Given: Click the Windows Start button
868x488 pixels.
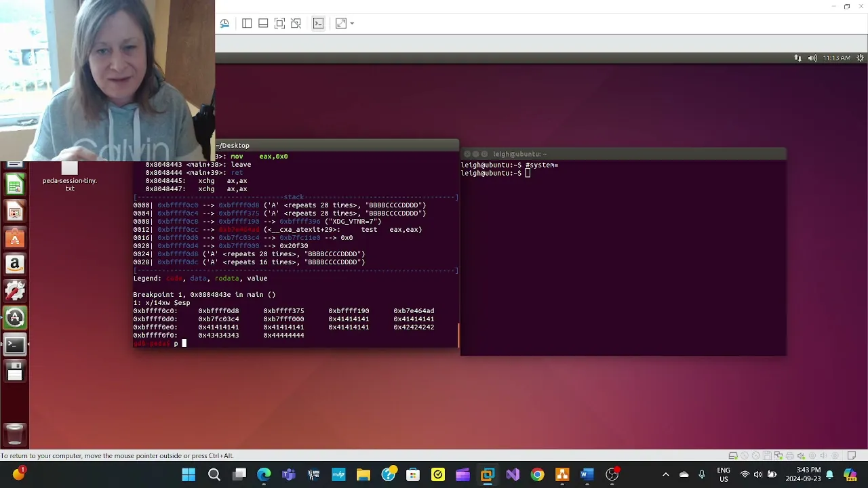Looking at the screenshot, I should (189, 475).
